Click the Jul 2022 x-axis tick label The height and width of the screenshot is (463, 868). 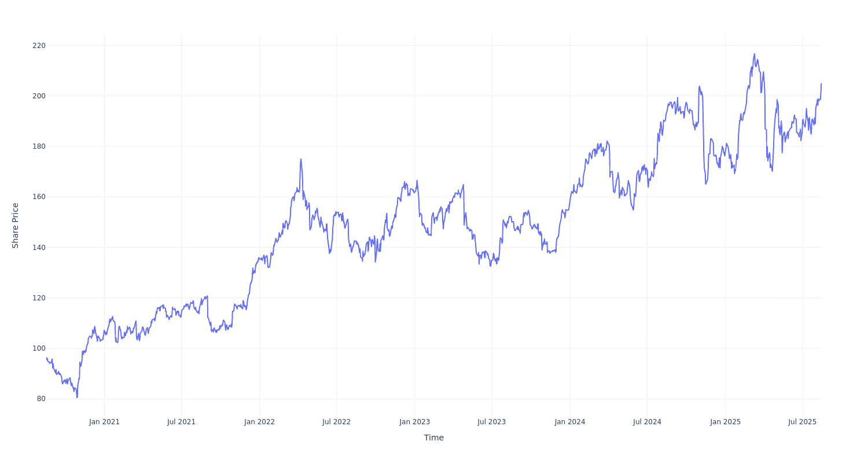[336, 422]
